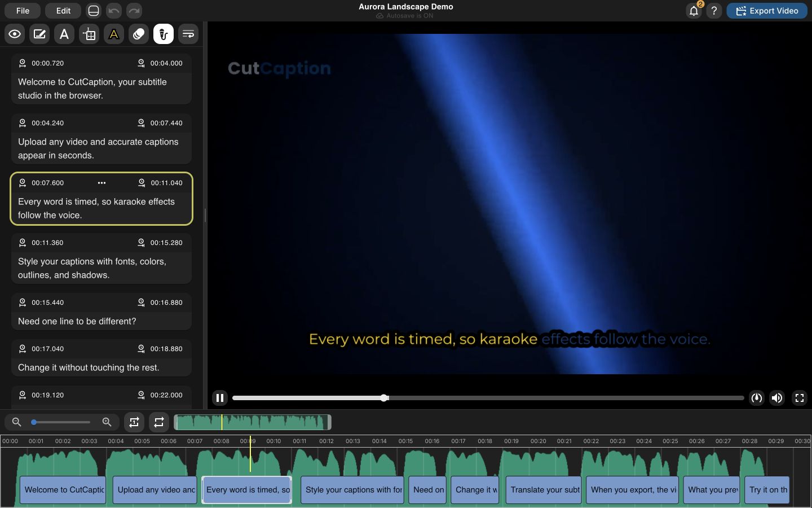Select timeline clip 'Need on'
The image size is (812, 508).
coord(427,490)
